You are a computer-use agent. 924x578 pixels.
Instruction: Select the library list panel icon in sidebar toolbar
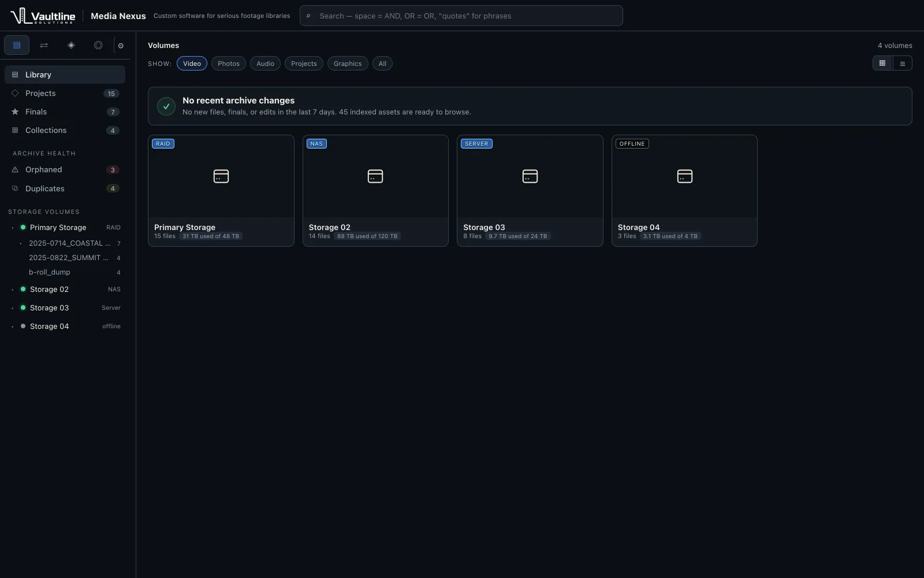pos(17,45)
